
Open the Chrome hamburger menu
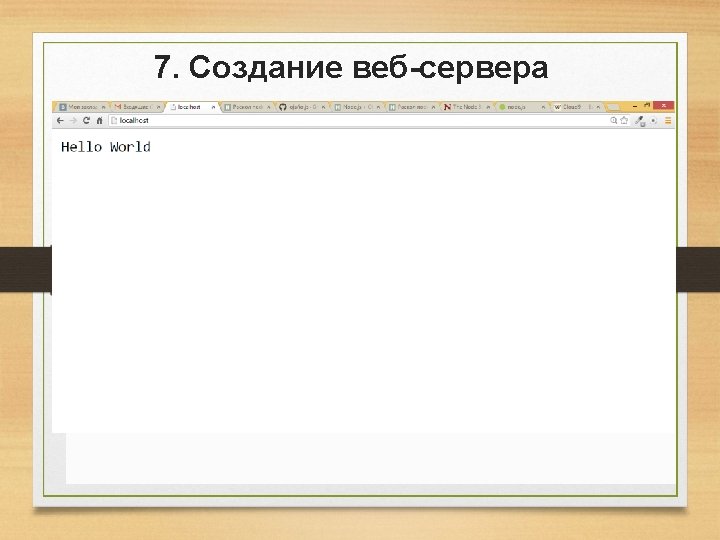tap(668, 121)
